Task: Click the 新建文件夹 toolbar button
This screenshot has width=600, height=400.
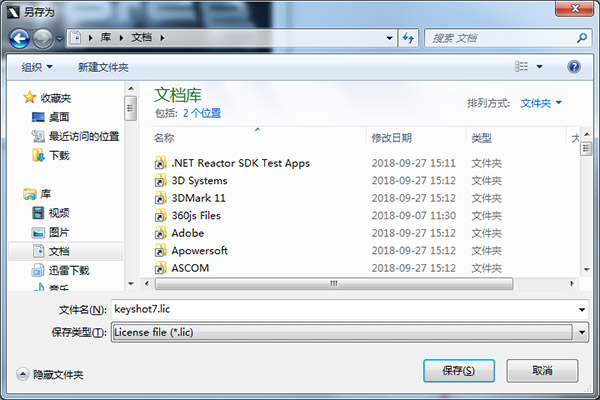Action: (103, 67)
